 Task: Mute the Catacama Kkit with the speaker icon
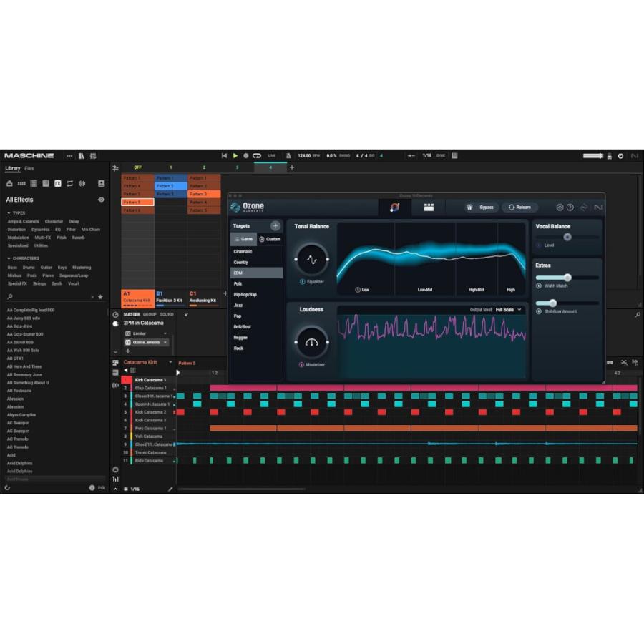click(126, 370)
